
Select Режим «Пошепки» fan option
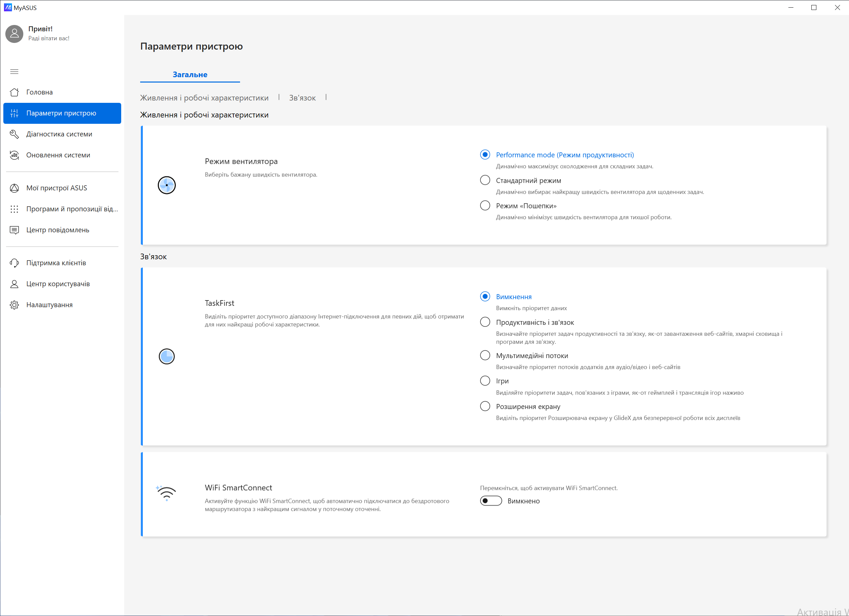coord(485,205)
